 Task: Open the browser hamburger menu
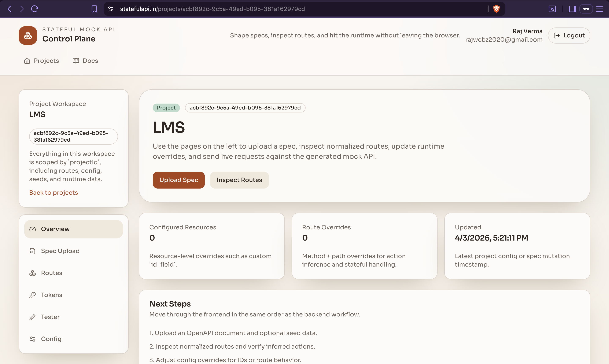coord(600,9)
